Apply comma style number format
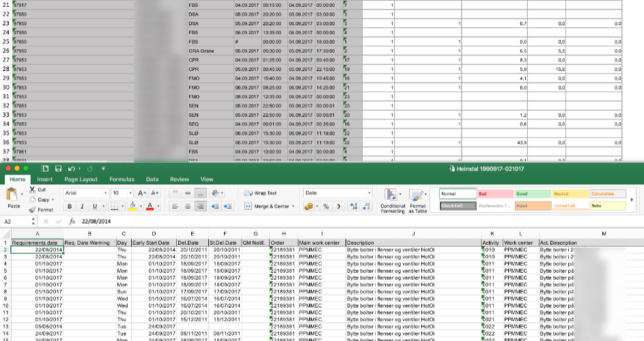Image resolution: width=644 pixels, height=341 pixels. click(x=339, y=206)
